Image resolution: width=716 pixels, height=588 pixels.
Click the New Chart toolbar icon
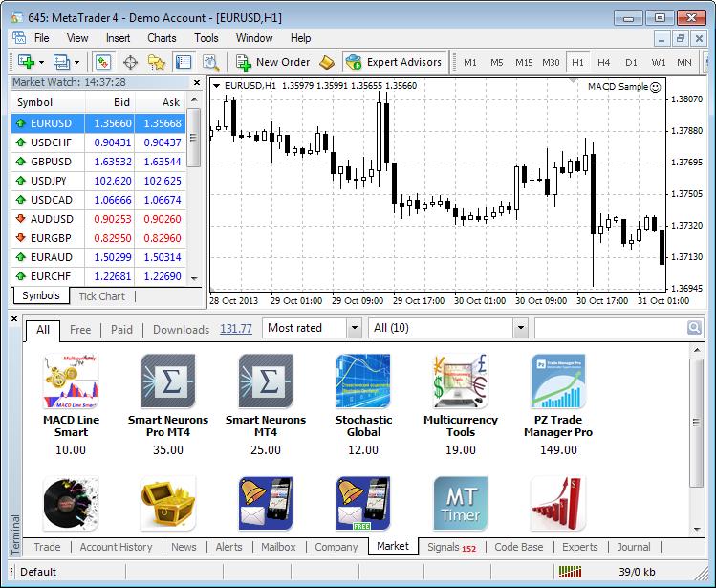(x=26, y=62)
